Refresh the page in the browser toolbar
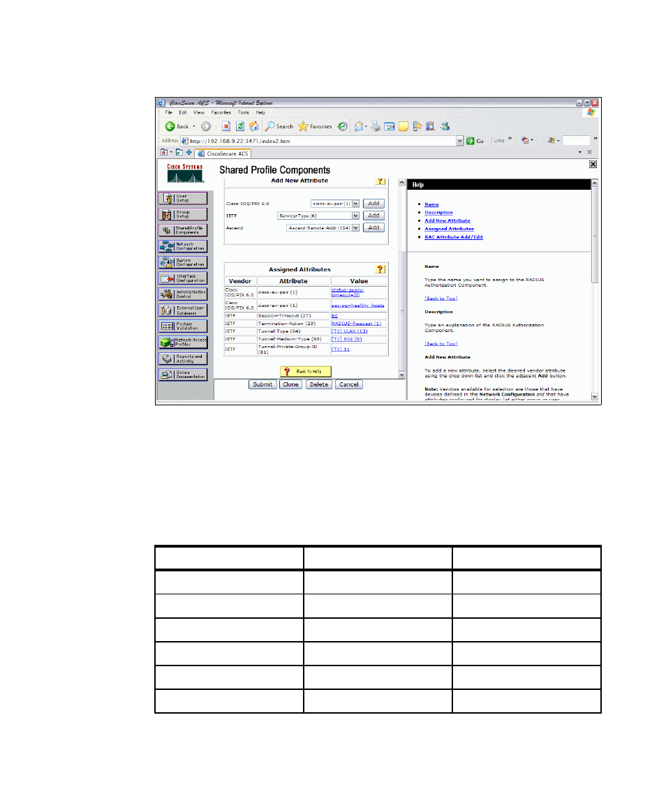This screenshot has width=666, height=812. tap(240, 126)
